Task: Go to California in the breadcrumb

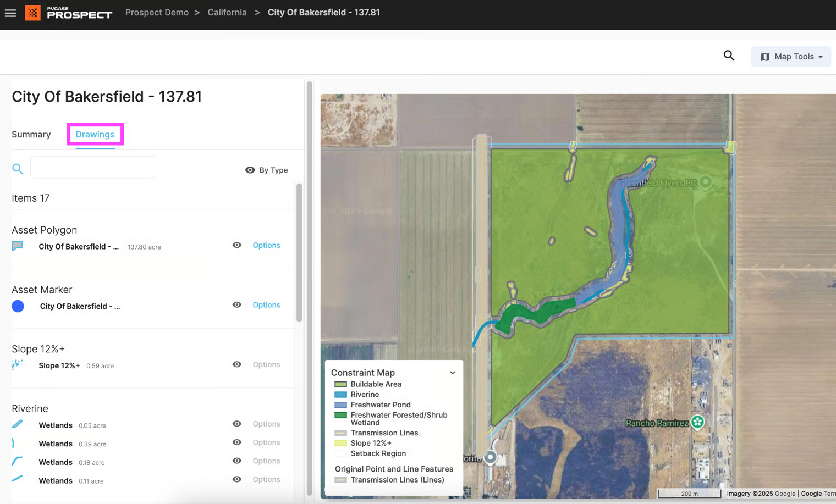Action: [x=227, y=12]
